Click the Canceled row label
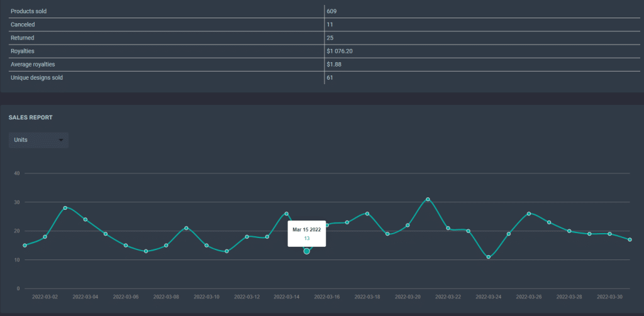The image size is (644, 316). click(x=23, y=25)
